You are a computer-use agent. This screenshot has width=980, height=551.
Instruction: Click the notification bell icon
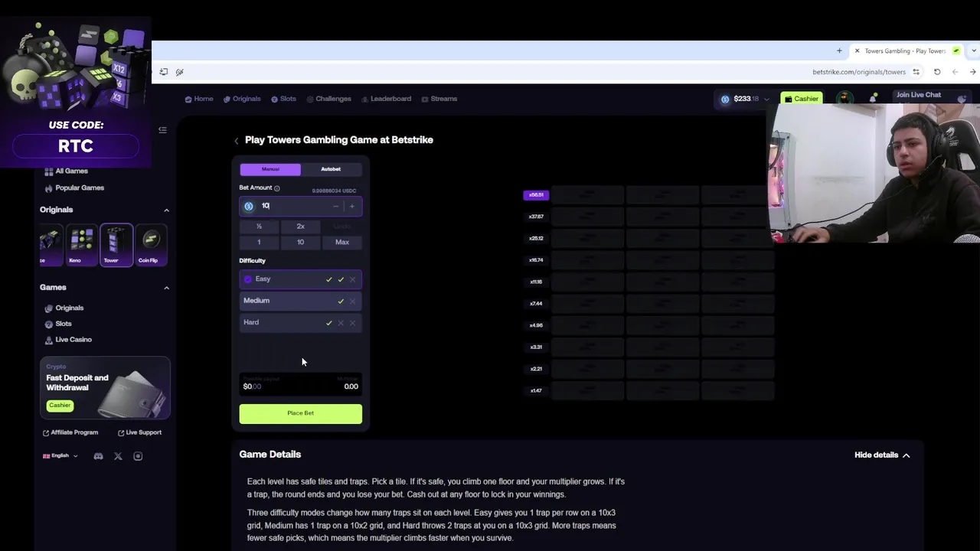click(x=874, y=99)
